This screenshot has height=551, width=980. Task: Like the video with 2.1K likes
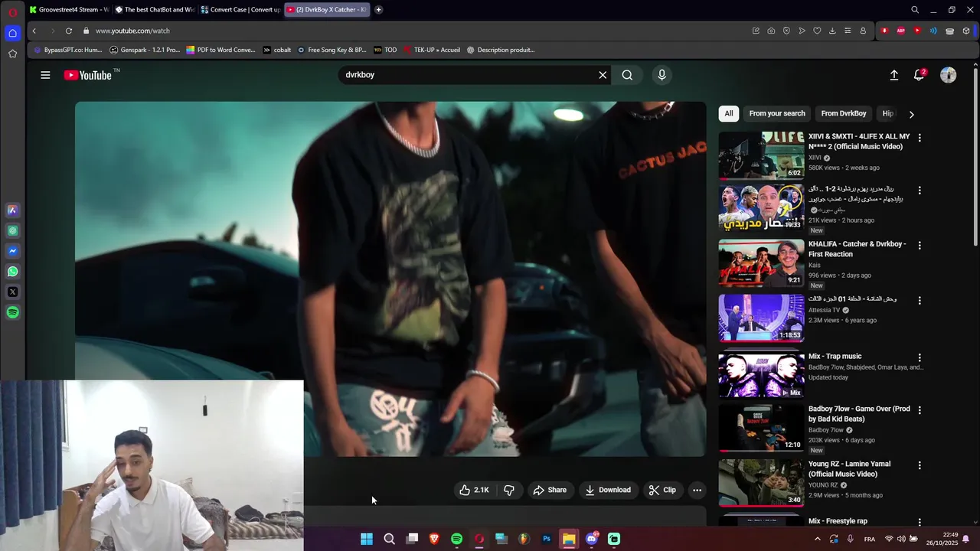(474, 490)
